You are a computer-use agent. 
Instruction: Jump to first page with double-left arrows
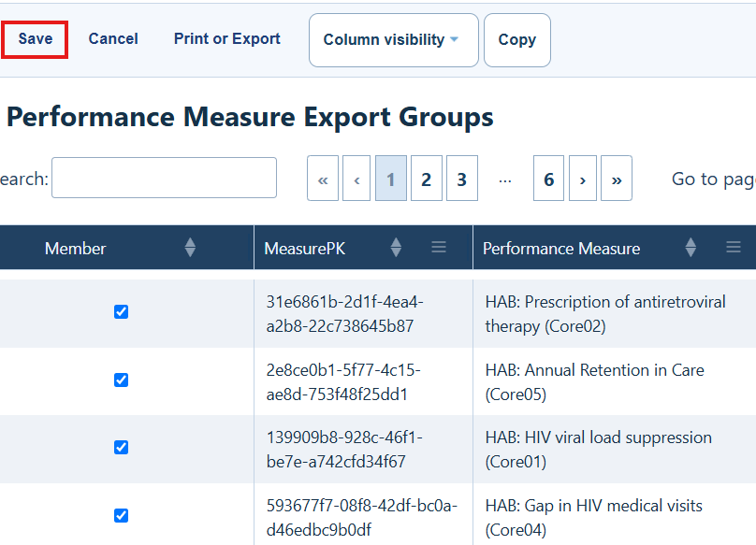(x=323, y=179)
